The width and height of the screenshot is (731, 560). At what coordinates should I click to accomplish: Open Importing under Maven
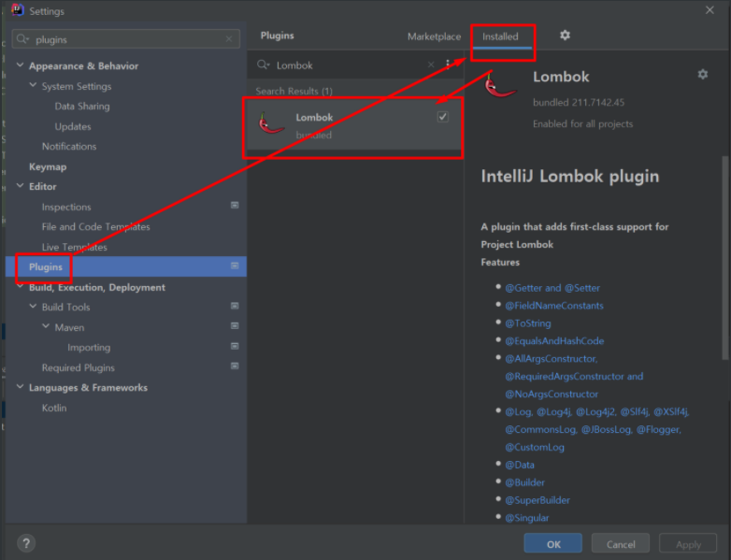pos(89,348)
